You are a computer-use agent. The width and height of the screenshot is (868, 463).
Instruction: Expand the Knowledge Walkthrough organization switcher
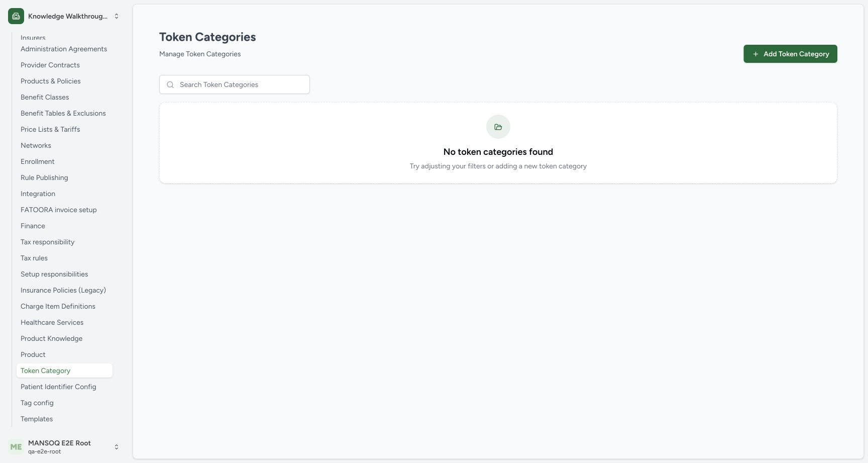pyautogui.click(x=117, y=16)
